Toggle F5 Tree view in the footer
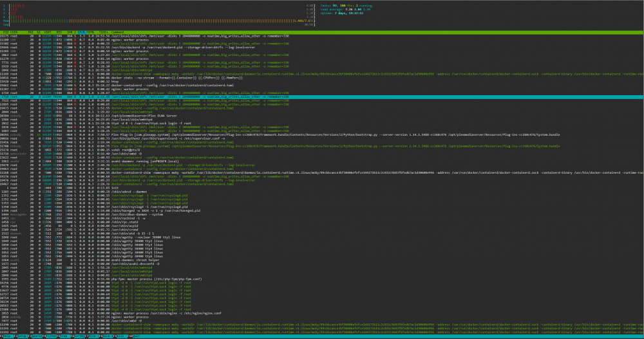This screenshot has height=339, width=644. (64, 336)
